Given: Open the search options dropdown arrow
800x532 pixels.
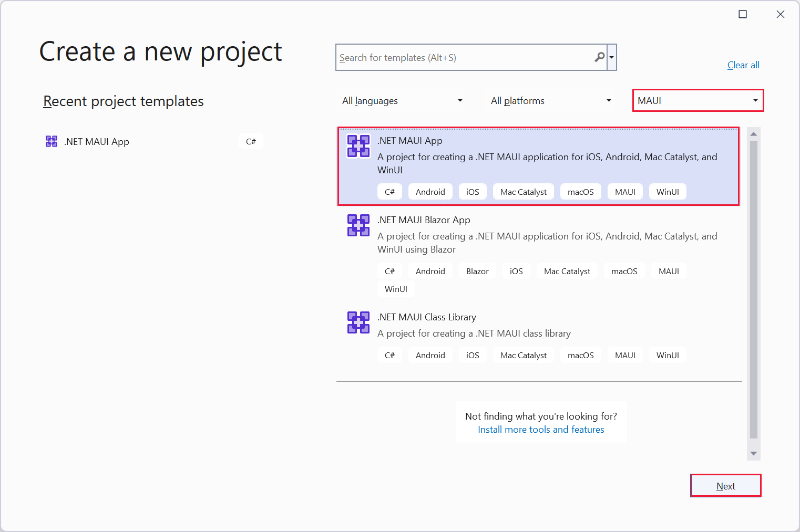Looking at the screenshot, I should click(x=611, y=57).
